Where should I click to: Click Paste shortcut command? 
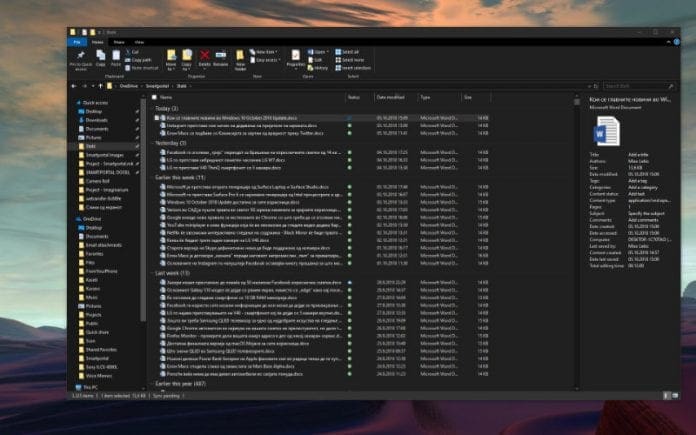tap(142, 68)
